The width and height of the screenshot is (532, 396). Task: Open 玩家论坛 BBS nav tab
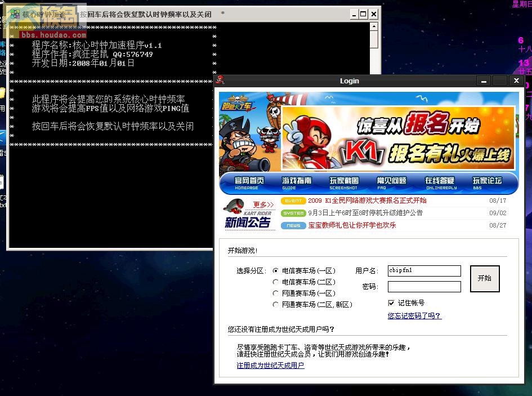click(x=487, y=183)
